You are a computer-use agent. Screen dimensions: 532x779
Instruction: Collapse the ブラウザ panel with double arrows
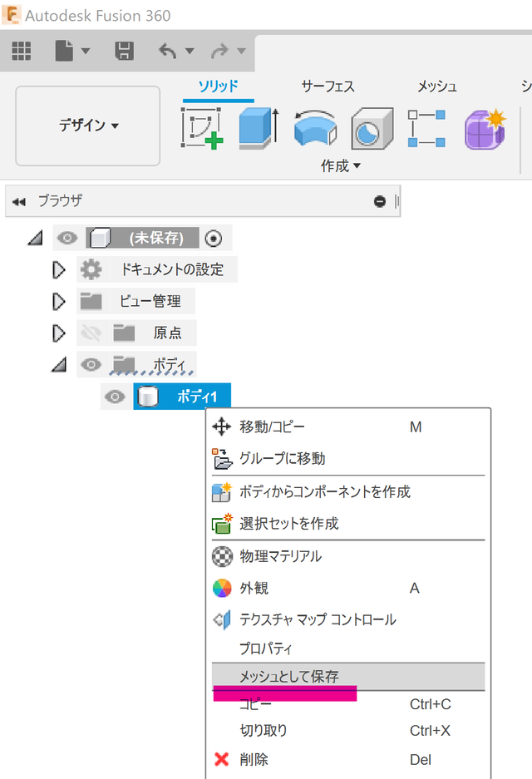(19, 202)
